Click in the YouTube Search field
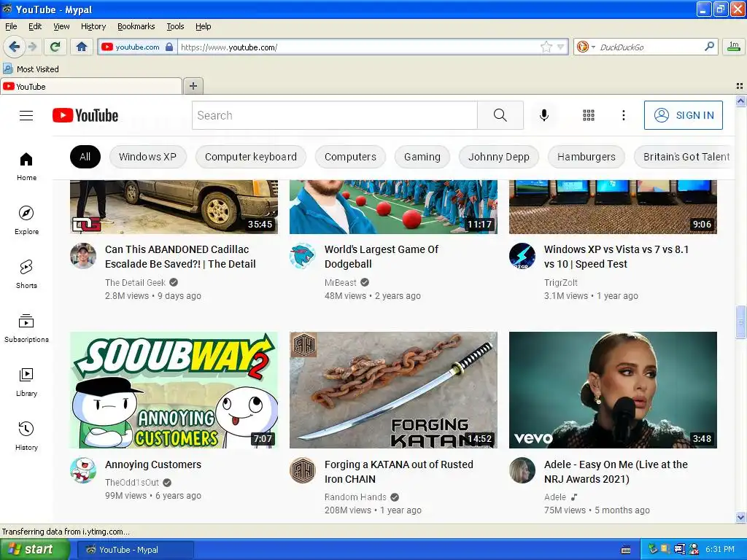Viewport: 747px width, 560px height. point(334,115)
